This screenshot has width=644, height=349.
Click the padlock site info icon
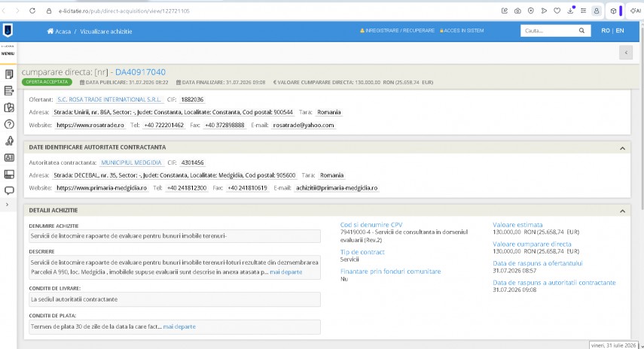pyautogui.click(x=49, y=11)
